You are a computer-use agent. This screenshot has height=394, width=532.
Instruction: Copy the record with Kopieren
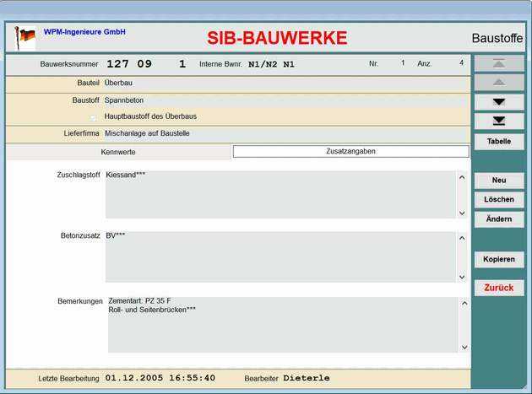coord(499,259)
